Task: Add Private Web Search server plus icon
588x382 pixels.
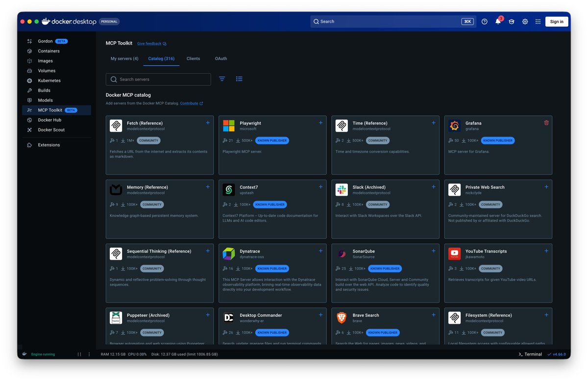Action: point(546,187)
